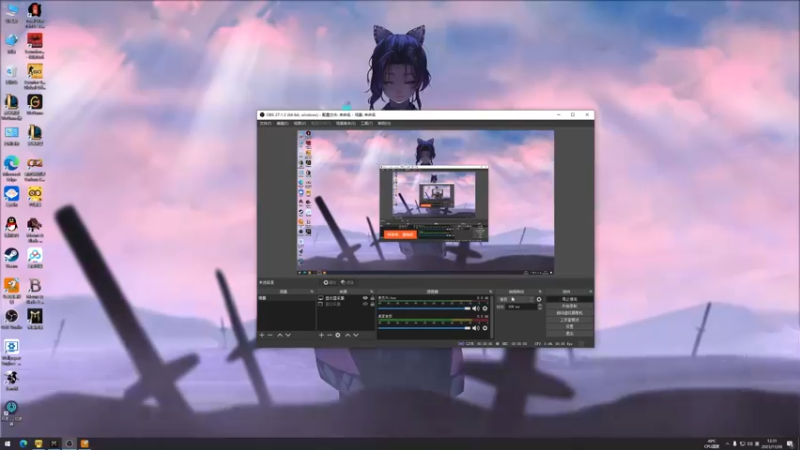The width and height of the screenshot is (800, 450).
Task: Open the File menu in OBS
Action: (265, 123)
